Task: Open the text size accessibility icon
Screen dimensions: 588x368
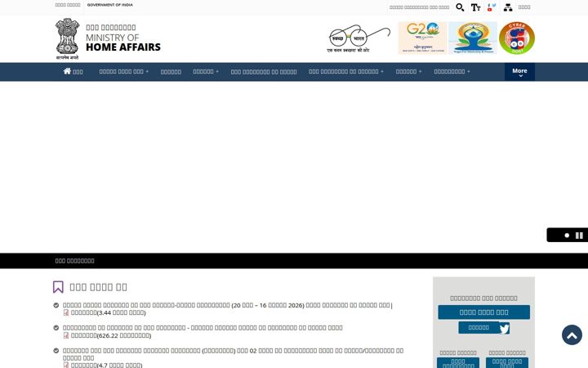Action: (475, 7)
